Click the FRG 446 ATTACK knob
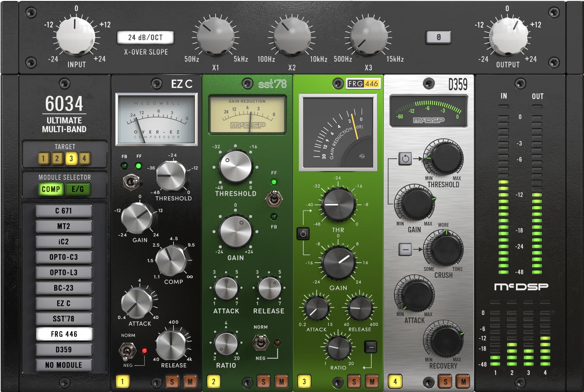Viewport: 584px width, 392px height. coord(317,308)
